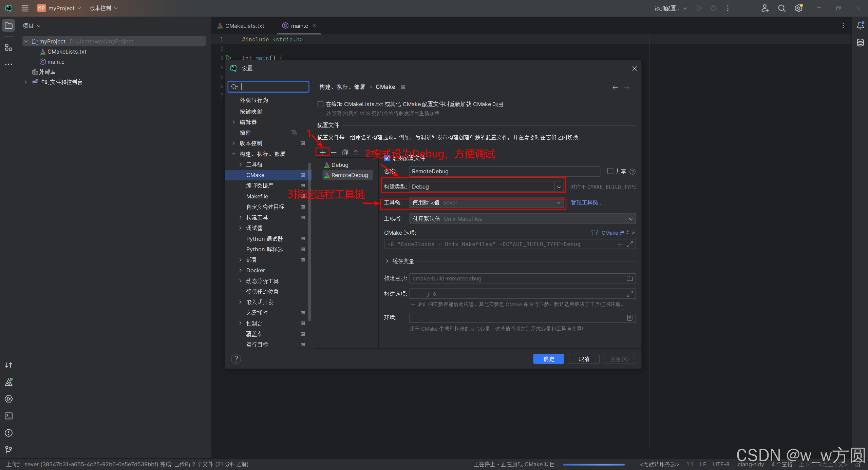Copy the selected CMake profile

coord(345,153)
